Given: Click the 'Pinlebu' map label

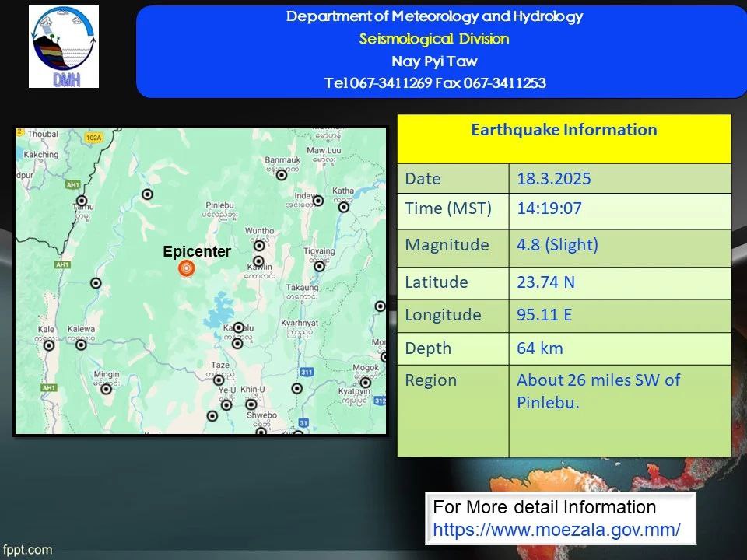Looking at the screenshot, I should pyautogui.click(x=219, y=205).
